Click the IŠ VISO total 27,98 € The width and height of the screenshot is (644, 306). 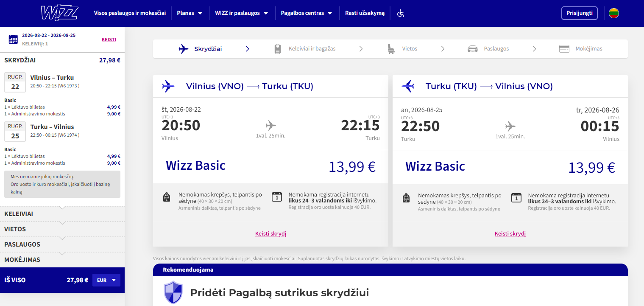77,280
